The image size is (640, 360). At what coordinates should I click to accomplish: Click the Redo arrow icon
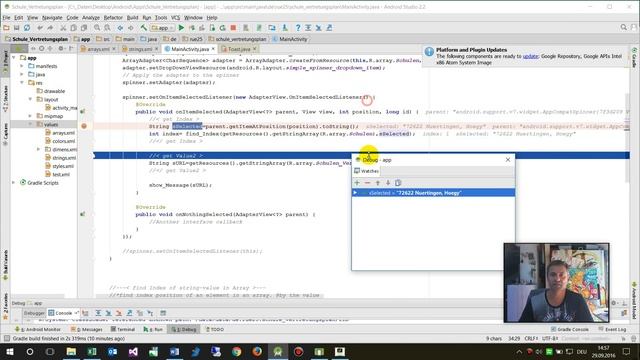click(x=50, y=28)
